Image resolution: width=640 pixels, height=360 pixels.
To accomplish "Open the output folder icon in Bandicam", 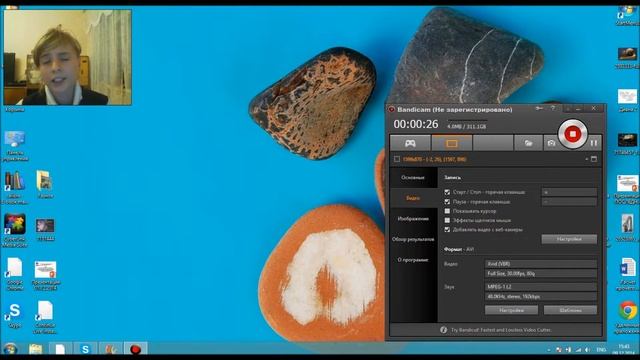I will [528, 143].
